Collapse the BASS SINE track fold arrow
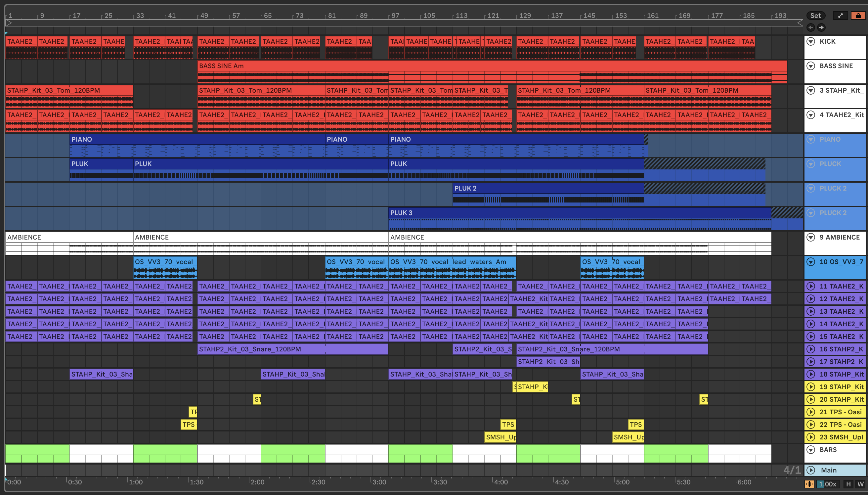The height and width of the screenshot is (495, 868). click(x=811, y=66)
